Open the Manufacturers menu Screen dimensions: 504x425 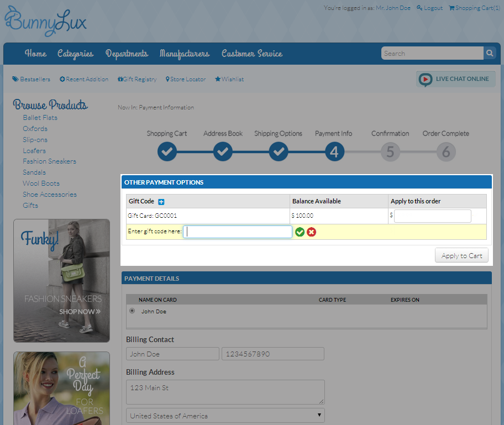[x=185, y=54]
